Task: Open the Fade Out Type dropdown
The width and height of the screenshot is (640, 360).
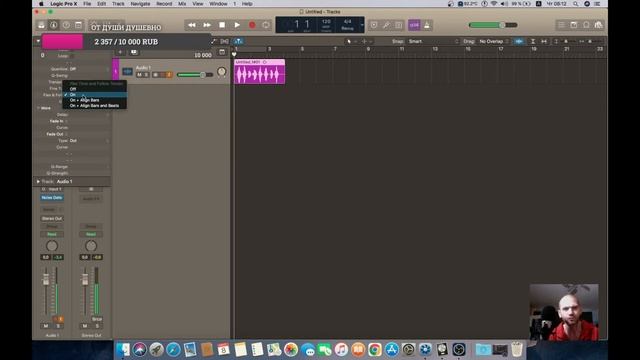Action: 89,141
